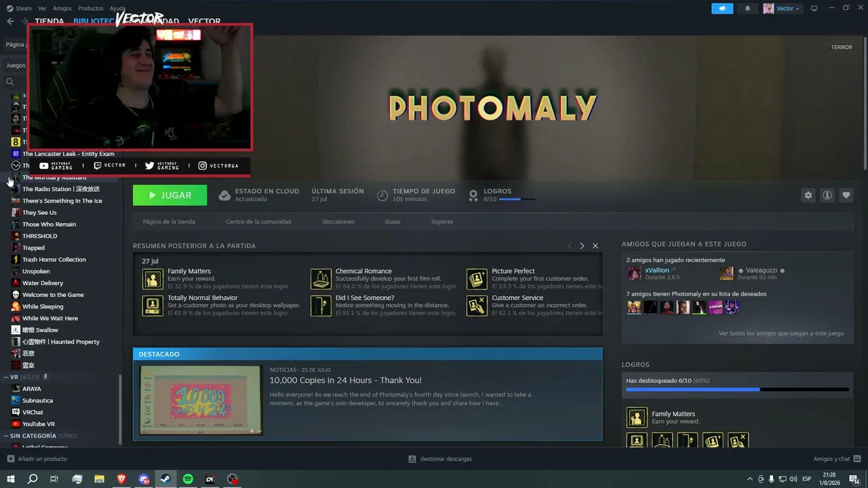This screenshot has width=868, height=488.
Task: Open the 10,000 Copies news thumbnail
Action: tap(200, 400)
